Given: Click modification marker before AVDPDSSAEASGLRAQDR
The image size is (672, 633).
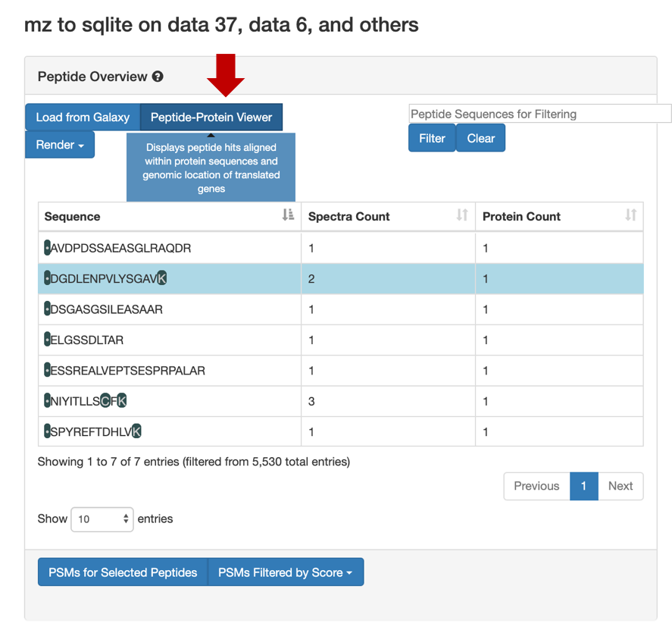Looking at the screenshot, I should [x=47, y=248].
